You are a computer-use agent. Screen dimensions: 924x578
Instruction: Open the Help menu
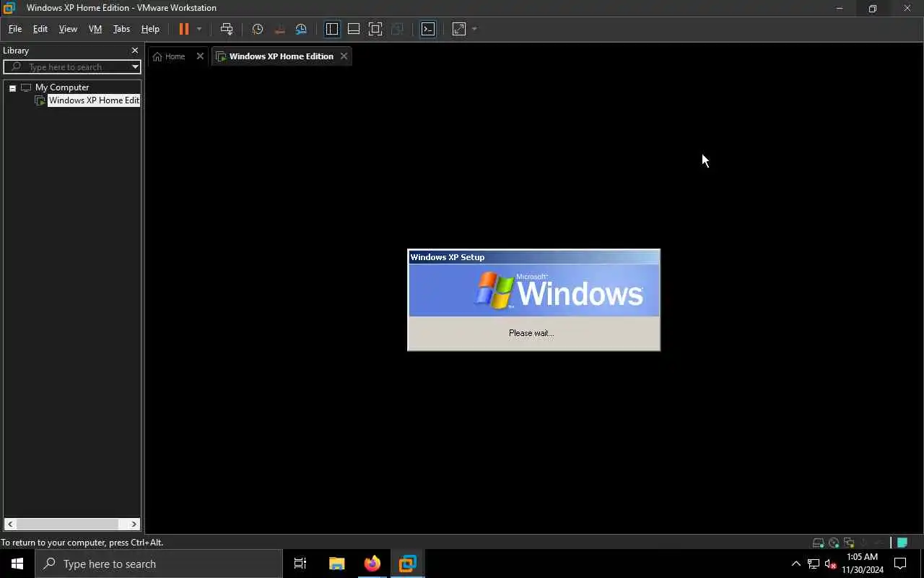[x=150, y=29]
